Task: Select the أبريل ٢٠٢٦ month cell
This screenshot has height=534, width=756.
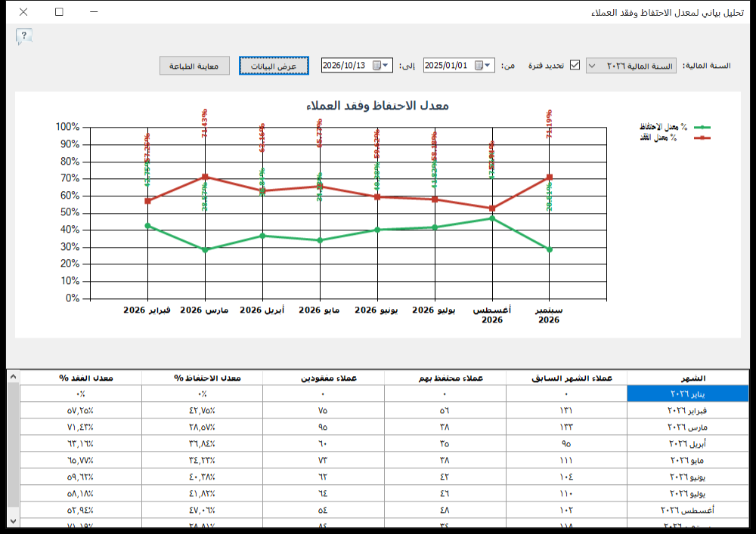Action: [x=687, y=443]
